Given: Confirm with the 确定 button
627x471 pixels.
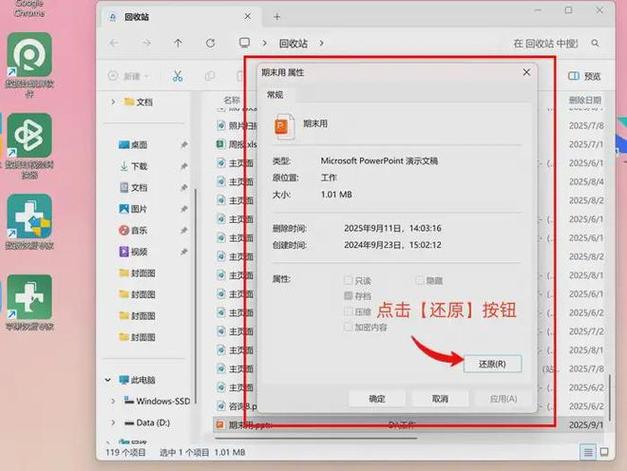Looking at the screenshot, I should [377, 399].
